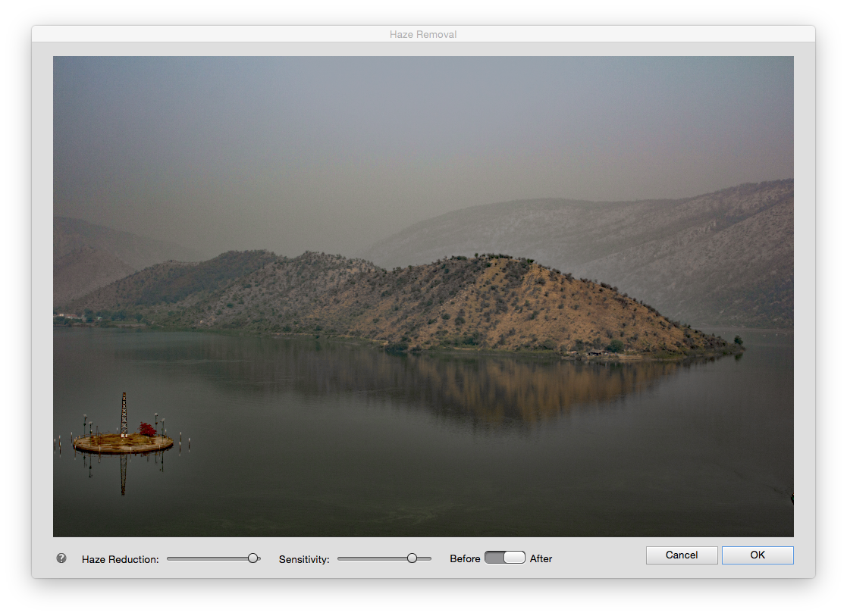847x616 pixels.
Task: Click the Haze Removal title bar
Action: [x=423, y=34]
